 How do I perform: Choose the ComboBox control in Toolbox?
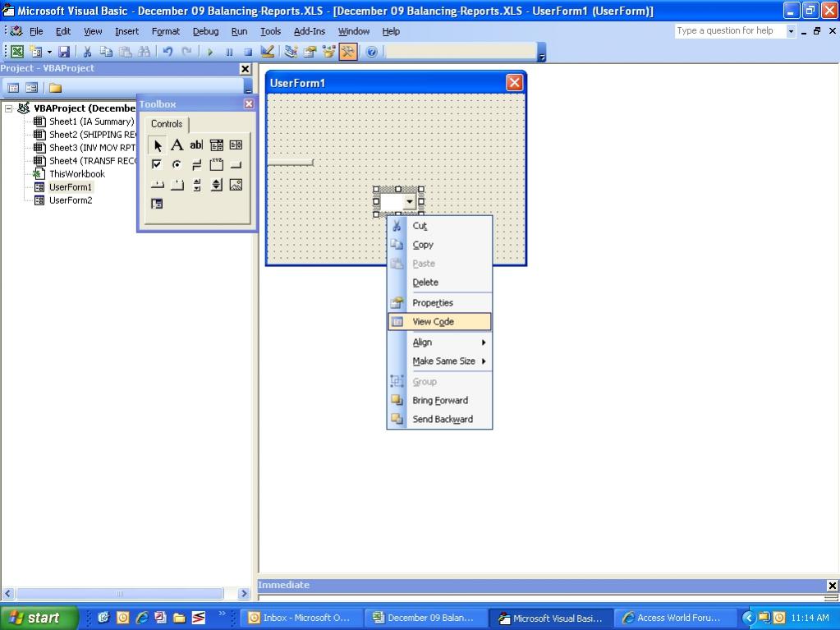point(217,145)
